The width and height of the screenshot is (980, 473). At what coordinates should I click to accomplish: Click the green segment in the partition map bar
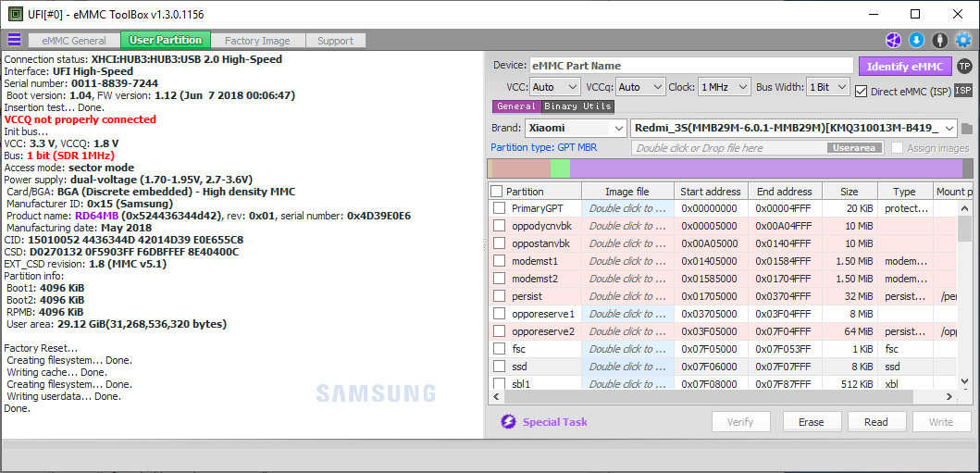(561, 168)
